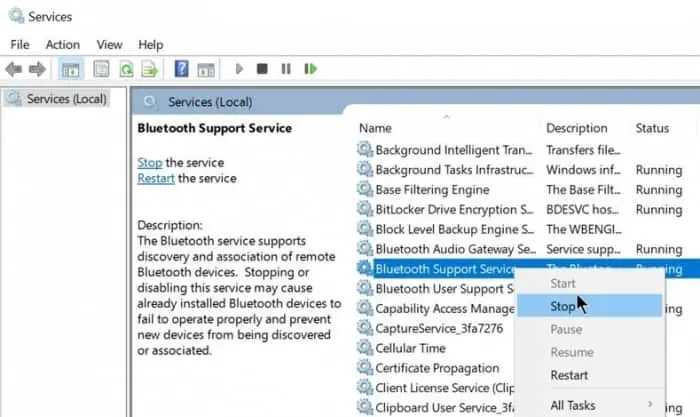Click gear icon beside Cellular Time
Screen dimensions: 700x417
(365, 347)
